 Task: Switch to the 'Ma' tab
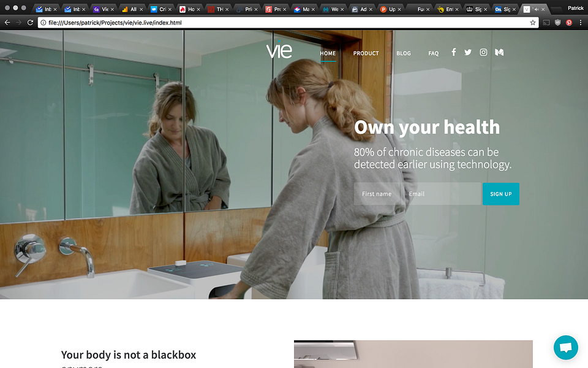pyautogui.click(x=303, y=9)
